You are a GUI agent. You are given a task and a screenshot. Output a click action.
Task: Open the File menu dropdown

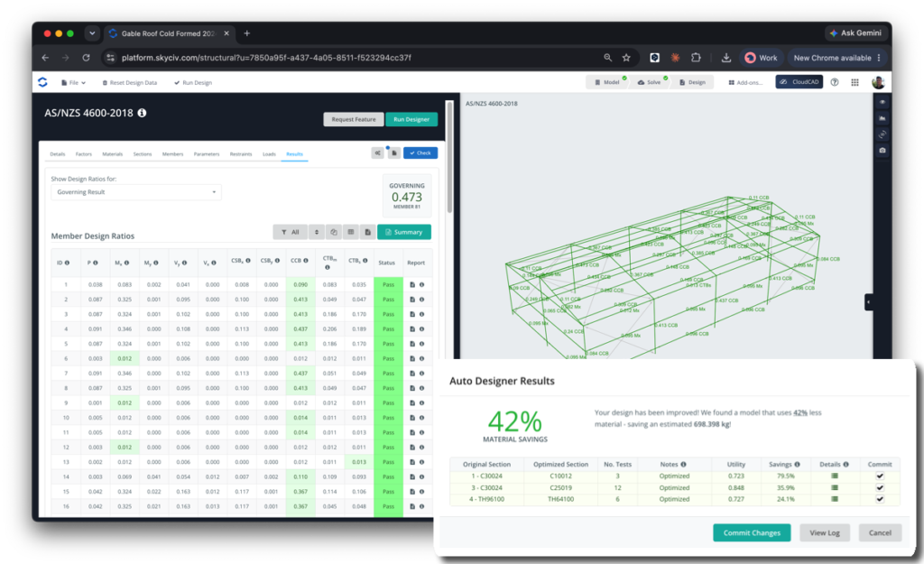[74, 82]
